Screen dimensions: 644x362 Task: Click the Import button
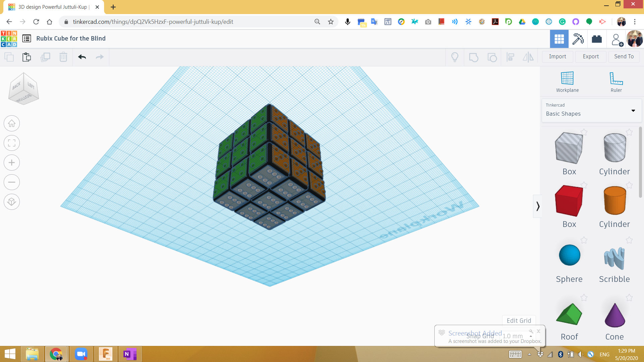[x=557, y=57]
